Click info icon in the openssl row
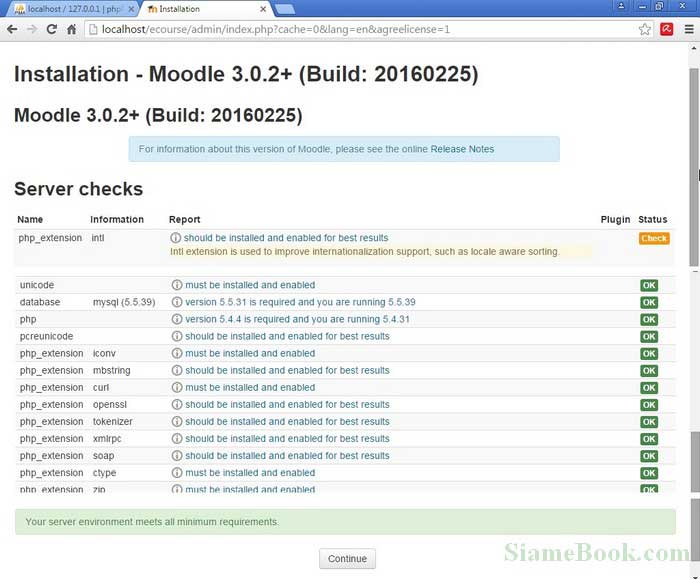Screen dimensions: 700x580 [177, 405]
